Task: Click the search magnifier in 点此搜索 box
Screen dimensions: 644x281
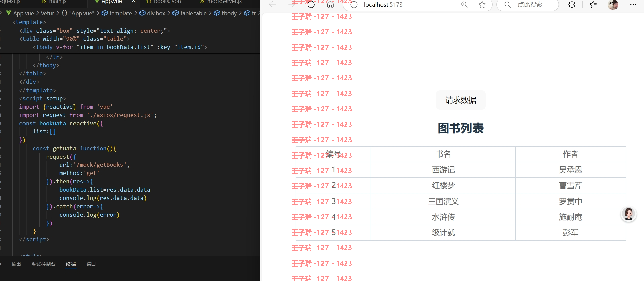Action: (x=508, y=5)
